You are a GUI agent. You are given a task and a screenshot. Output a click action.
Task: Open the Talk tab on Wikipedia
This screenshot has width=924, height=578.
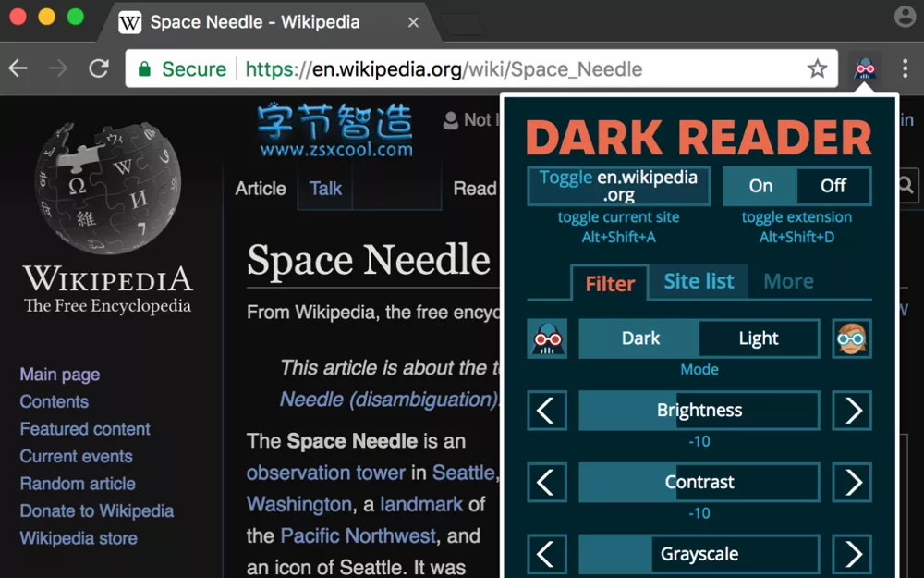pyautogui.click(x=325, y=189)
